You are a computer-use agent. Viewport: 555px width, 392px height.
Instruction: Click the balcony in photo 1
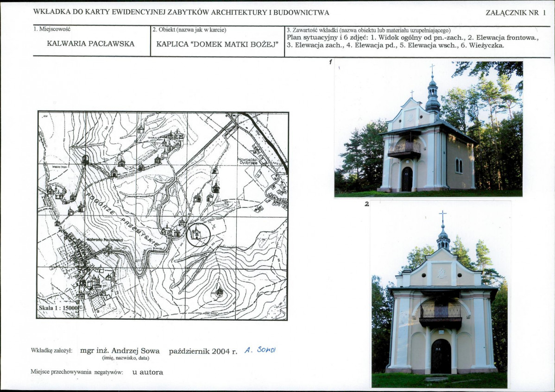[x=404, y=149]
